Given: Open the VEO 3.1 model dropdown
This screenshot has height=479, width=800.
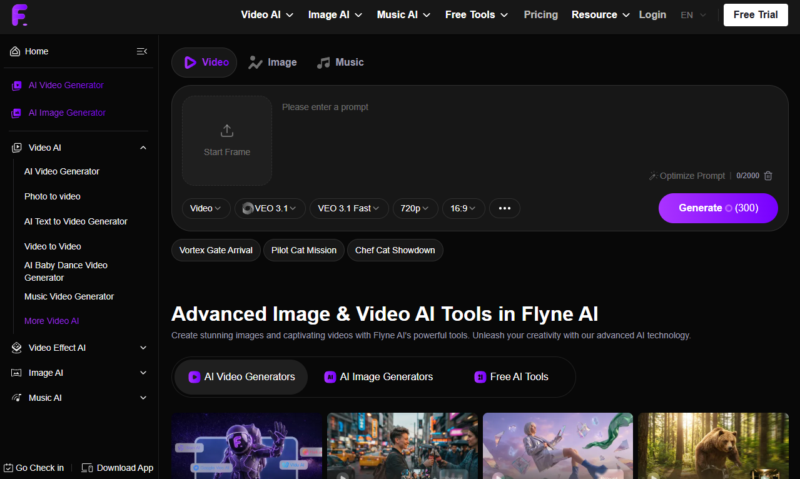Looking at the screenshot, I should 269,208.
